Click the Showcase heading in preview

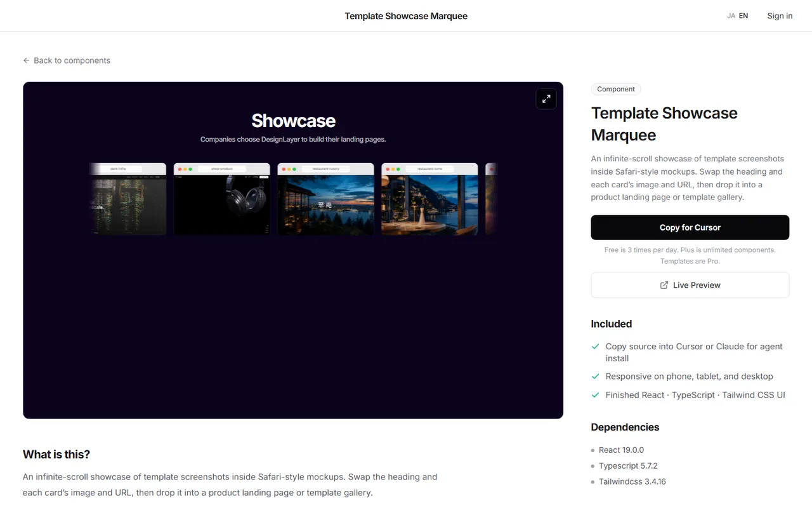(x=293, y=121)
